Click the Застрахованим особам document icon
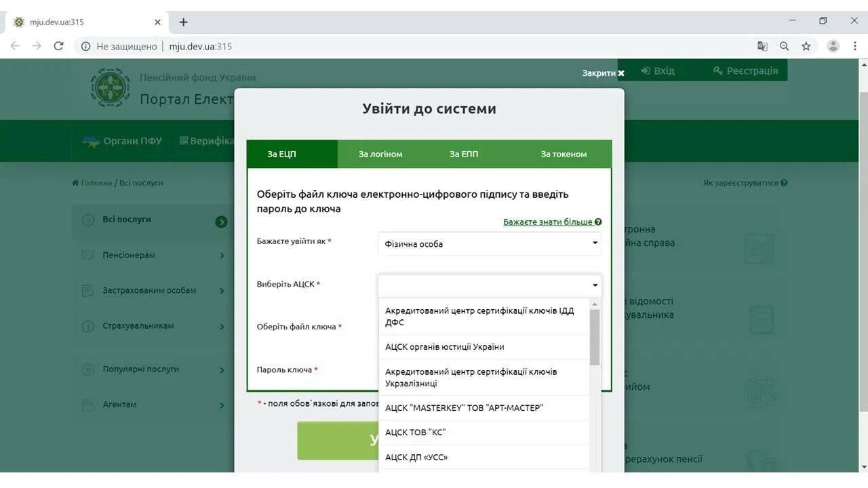 click(87, 291)
